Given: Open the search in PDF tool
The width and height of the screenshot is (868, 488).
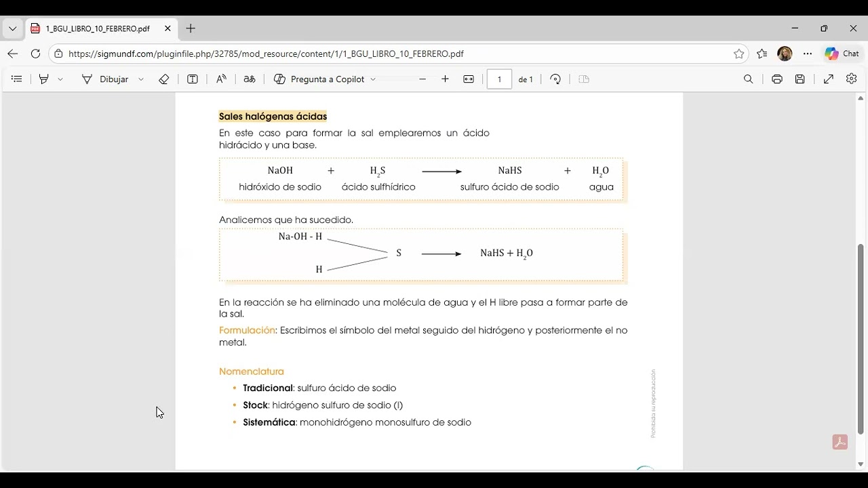Looking at the screenshot, I should (x=749, y=79).
